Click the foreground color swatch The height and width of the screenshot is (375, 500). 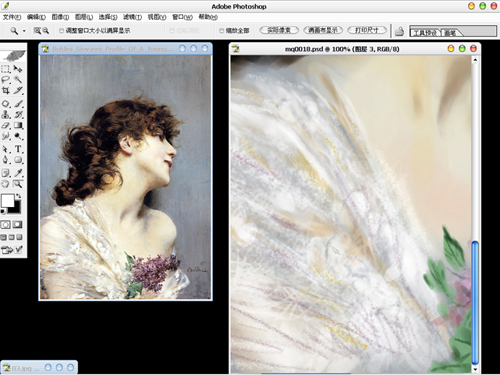point(8,201)
